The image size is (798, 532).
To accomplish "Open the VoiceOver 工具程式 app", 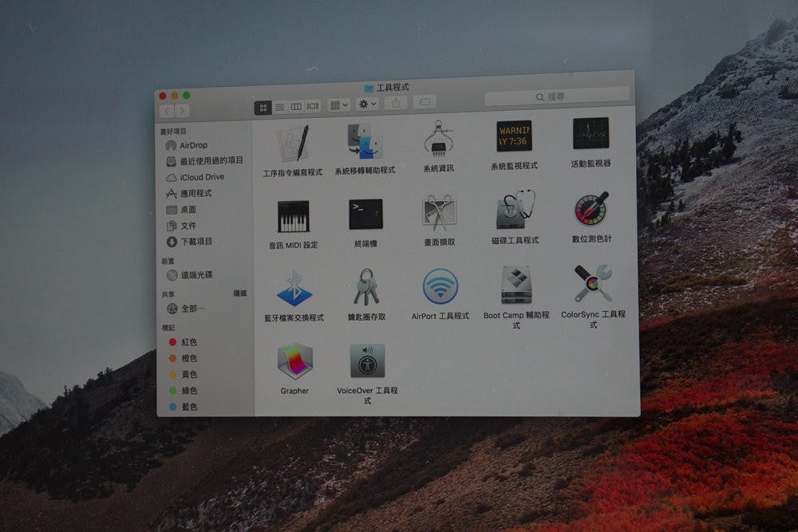I will [367, 361].
